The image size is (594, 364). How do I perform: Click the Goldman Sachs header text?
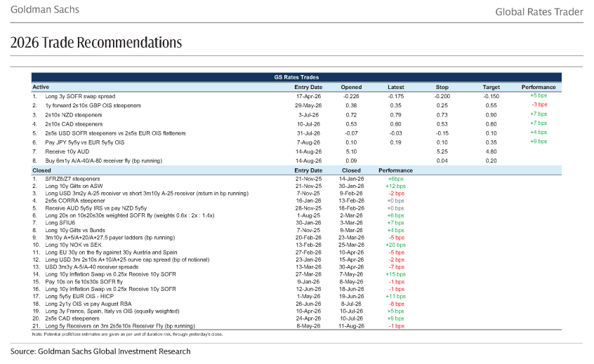[45, 9]
